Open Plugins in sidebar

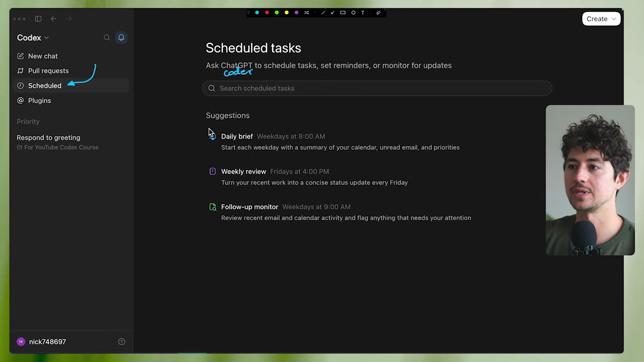[x=71, y=101]
